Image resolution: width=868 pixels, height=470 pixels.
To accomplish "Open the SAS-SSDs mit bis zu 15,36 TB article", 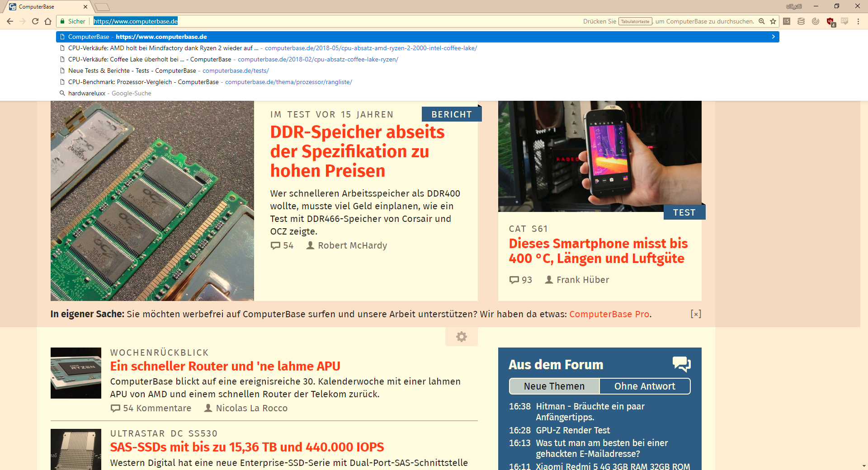I will (247, 447).
